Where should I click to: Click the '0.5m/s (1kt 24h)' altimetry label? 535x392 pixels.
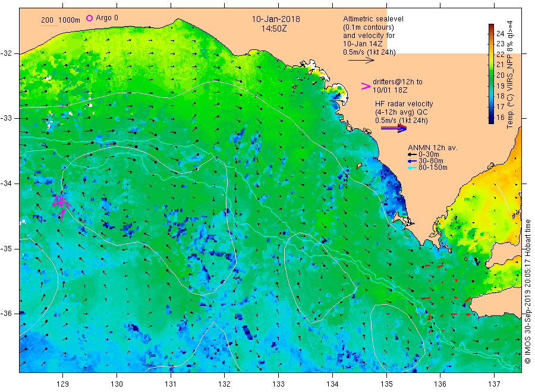tap(369, 52)
